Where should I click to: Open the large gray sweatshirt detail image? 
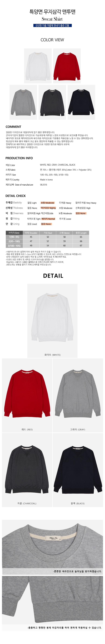78,395
